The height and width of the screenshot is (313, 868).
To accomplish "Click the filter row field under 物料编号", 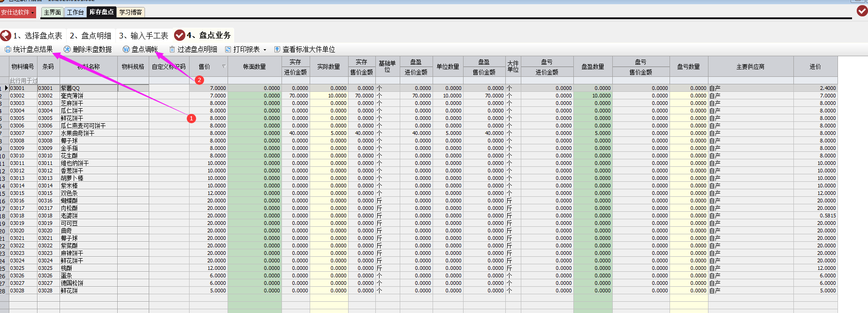I will (x=23, y=81).
